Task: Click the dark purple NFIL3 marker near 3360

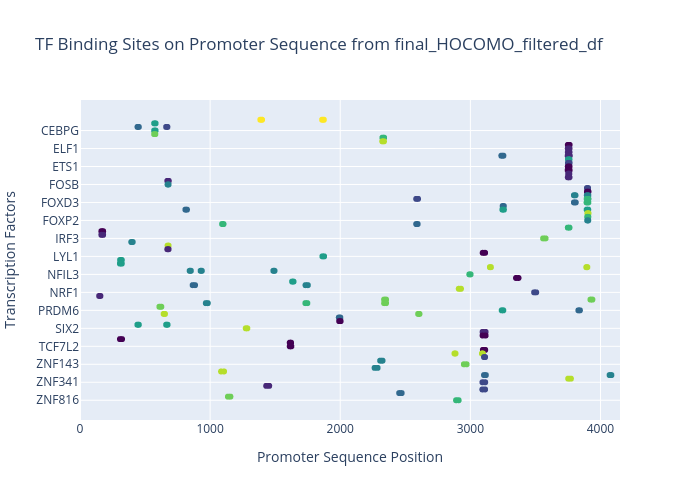Action: 517,278
